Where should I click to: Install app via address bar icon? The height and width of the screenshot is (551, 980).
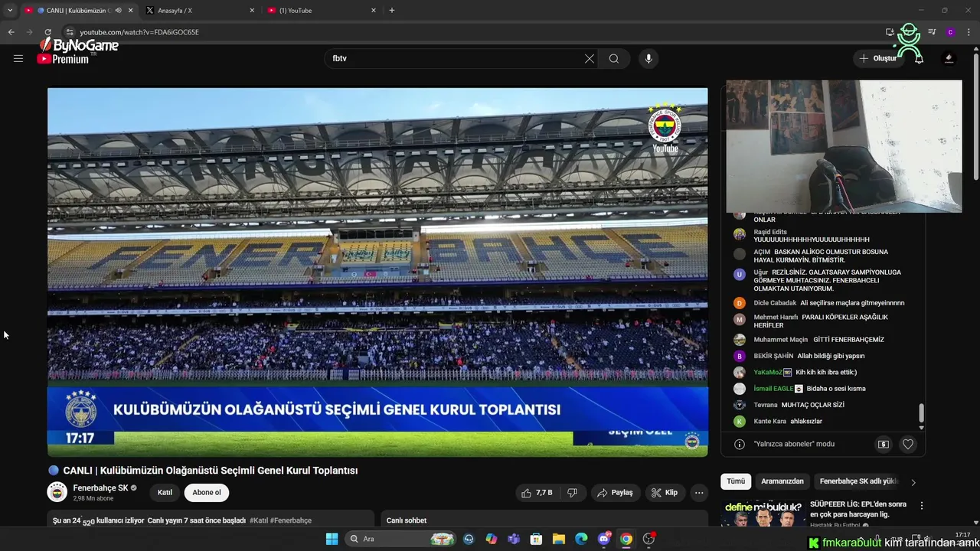tap(890, 32)
